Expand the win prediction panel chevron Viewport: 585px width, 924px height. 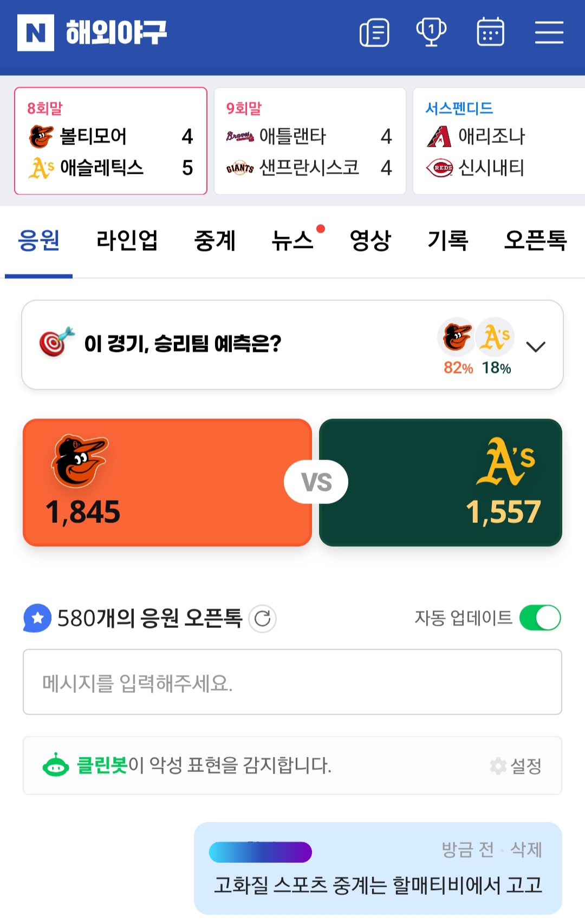point(536,346)
